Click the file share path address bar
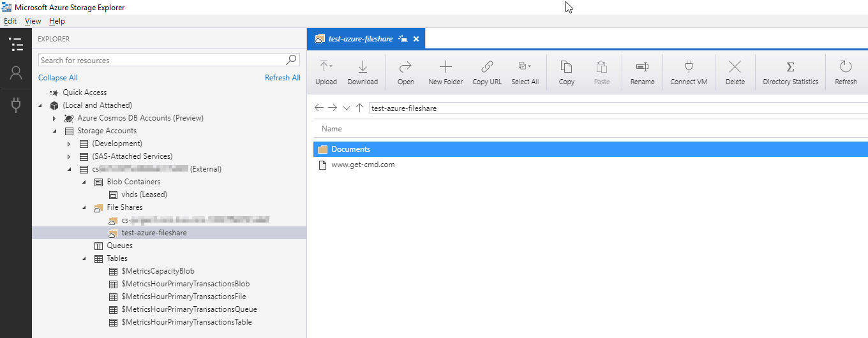The height and width of the screenshot is (338, 868). pyautogui.click(x=618, y=108)
